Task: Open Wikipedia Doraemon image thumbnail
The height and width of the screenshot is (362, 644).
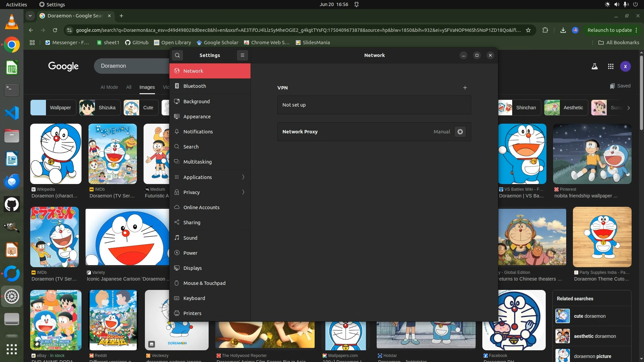Action: click(56, 154)
